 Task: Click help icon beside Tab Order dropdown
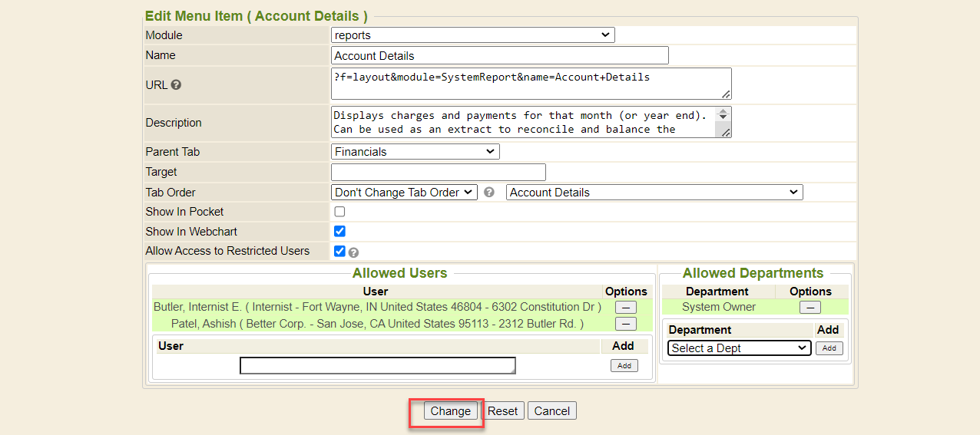pyautogui.click(x=489, y=193)
